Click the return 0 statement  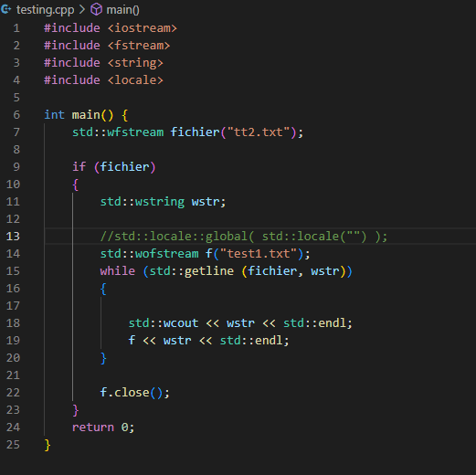(103, 427)
